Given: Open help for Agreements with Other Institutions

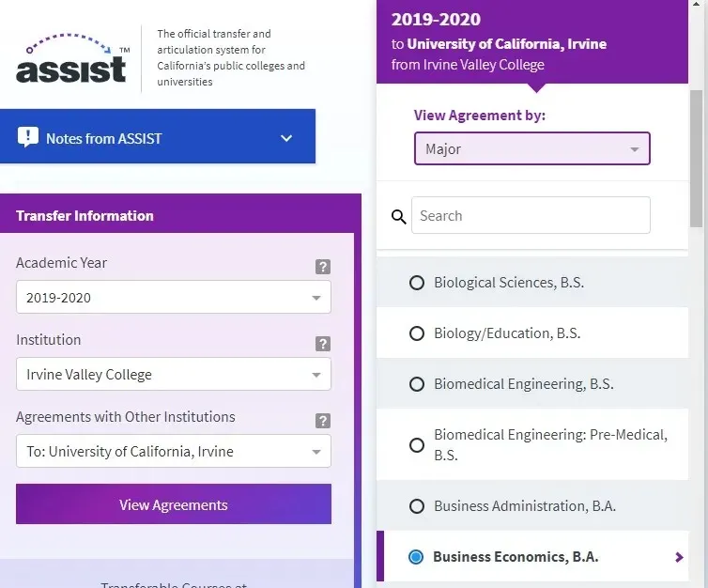Looking at the screenshot, I should [x=323, y=421].
